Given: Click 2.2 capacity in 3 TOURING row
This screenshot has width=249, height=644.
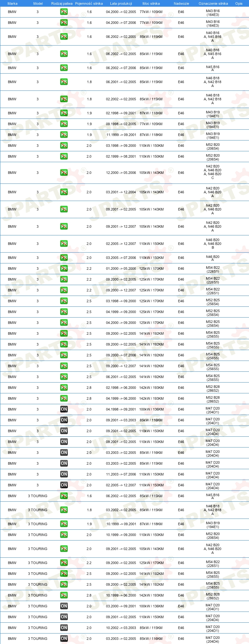Looking at the screenshot, I should [x=89, y=563].
